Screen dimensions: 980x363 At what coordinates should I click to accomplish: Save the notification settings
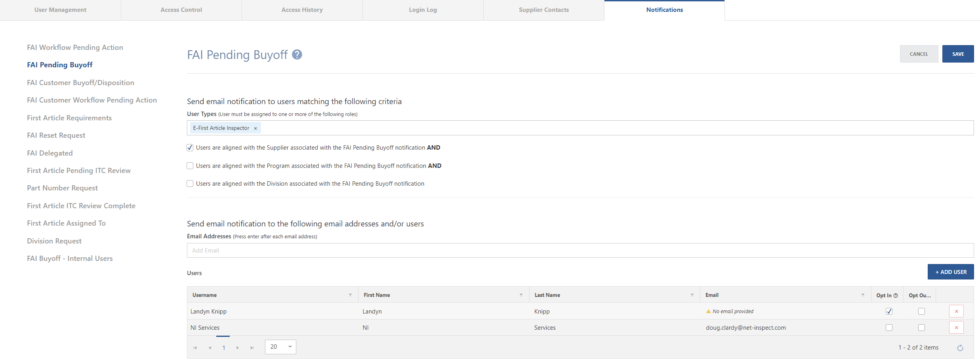[x=958, y=53]
